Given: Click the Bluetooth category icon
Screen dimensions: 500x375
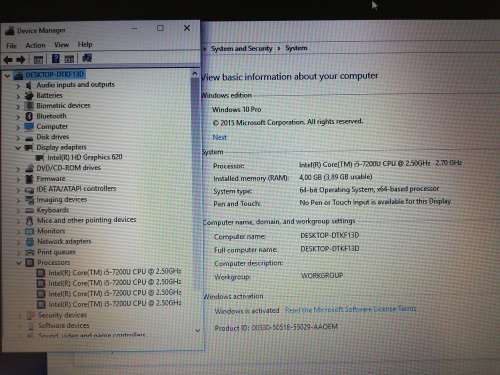Looking at the screenshot, I should click(29, 116).
